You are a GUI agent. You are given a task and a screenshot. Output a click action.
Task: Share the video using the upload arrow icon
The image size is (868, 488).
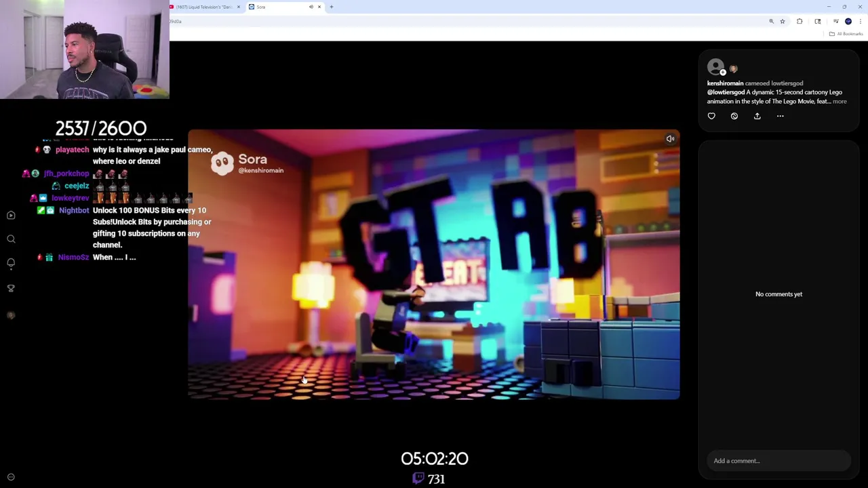(757, 116)
